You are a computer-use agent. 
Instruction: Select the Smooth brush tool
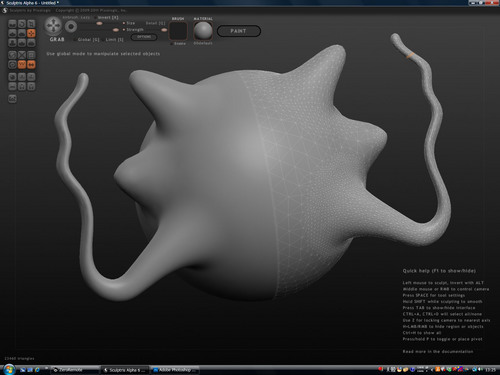coord(31,43)
